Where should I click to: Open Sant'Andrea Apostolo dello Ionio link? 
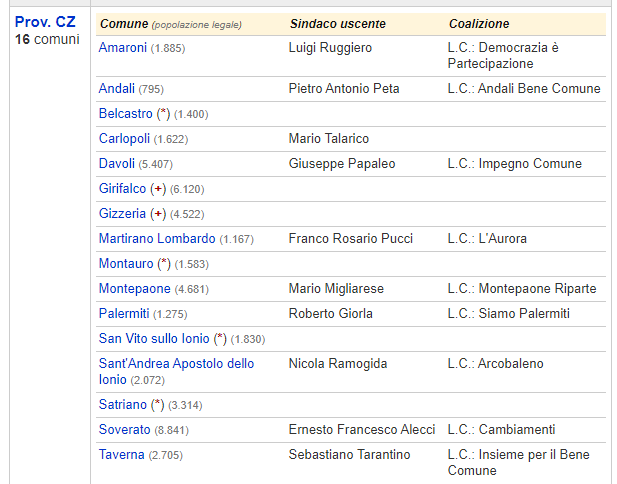click(176, 371)
